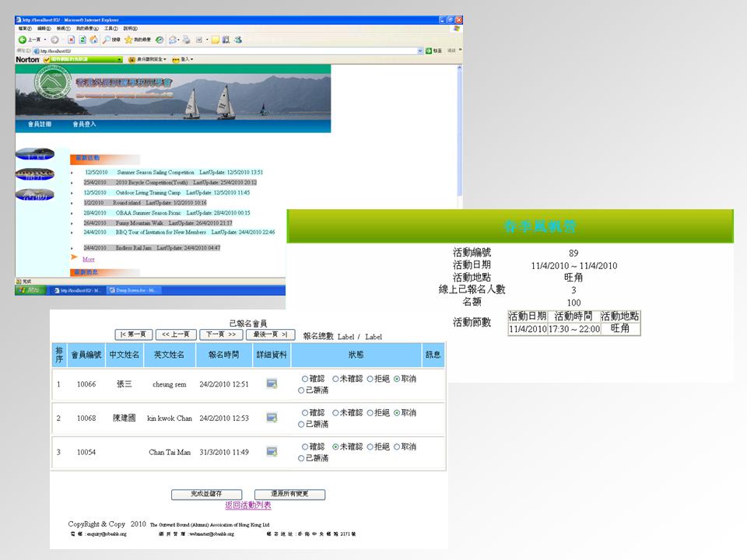This screenshot has height=560, width=747.
Task: Click the Search magnifier in IE toolbar
Action: 107,39
